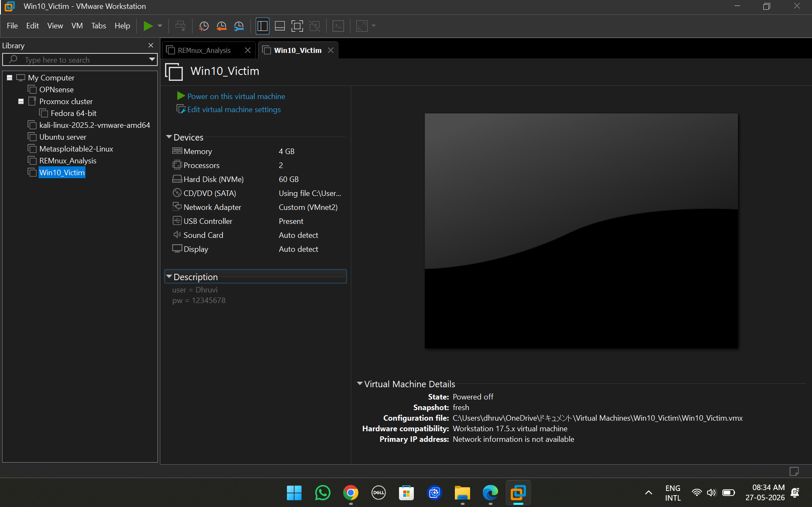Click the library search input field
The image size is (812, 507).
[x=80, y=60]
